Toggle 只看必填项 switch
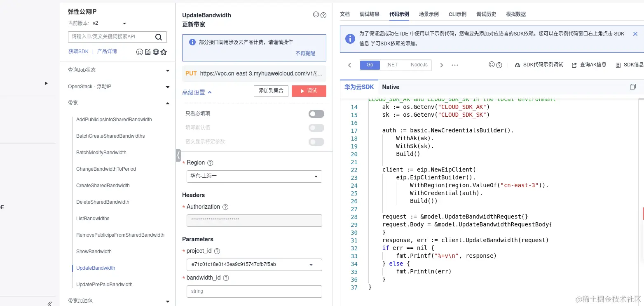The width and height of the screenshot is (644, 306). pyautogui.click(x=316, y=114)
